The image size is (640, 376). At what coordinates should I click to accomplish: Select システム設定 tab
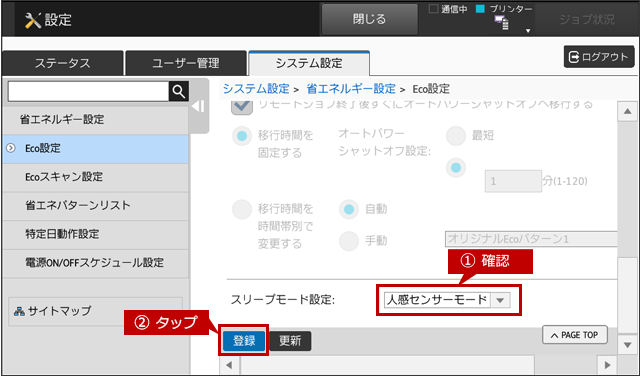(x=309, y=63)
